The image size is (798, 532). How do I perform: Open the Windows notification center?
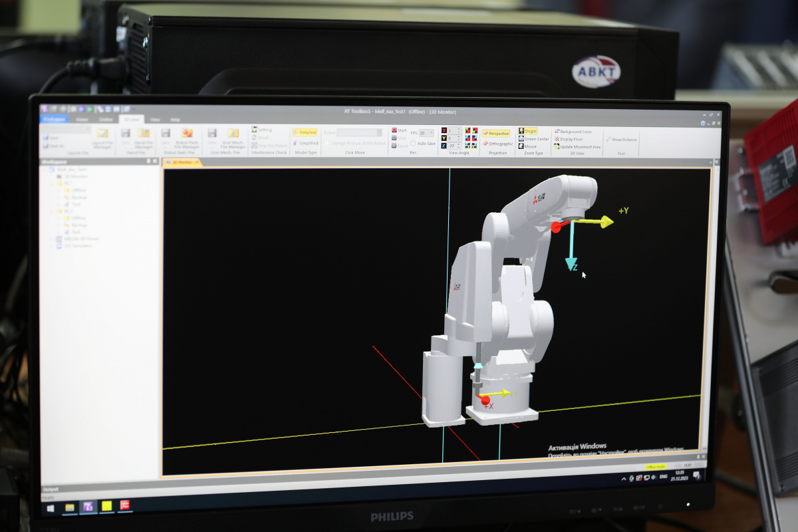[x=696, y=475]
